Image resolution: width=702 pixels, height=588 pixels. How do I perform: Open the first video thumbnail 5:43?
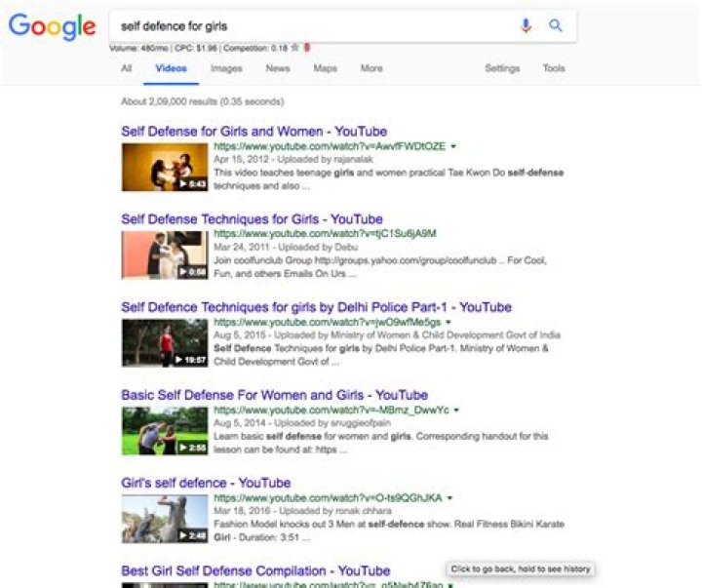pyautogui.click(x=165, y=167)
